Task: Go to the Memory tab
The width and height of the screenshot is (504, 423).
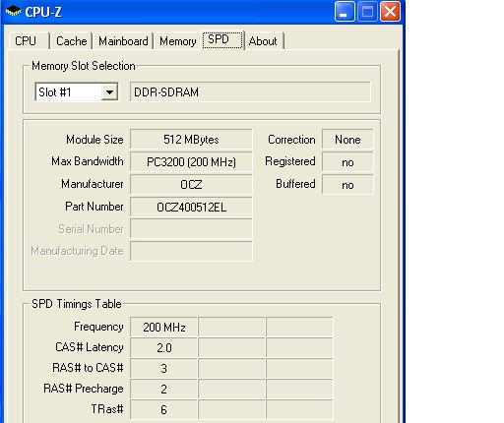Action: click(x=178, y=41)
